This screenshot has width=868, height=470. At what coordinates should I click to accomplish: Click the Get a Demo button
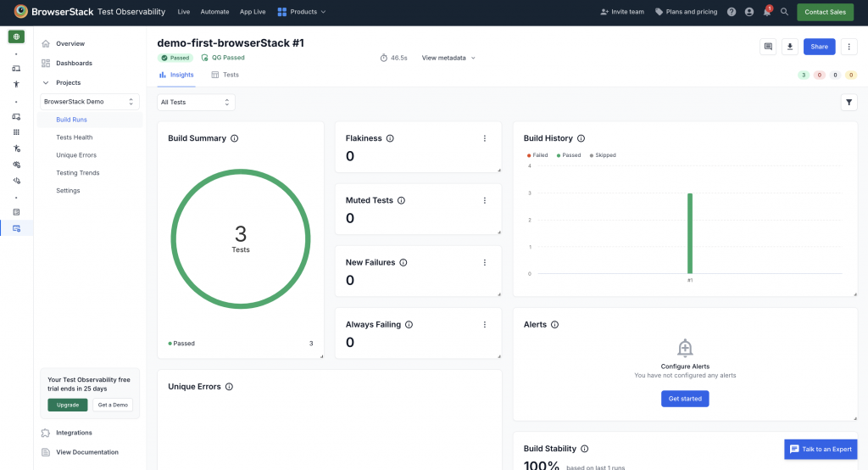point(113,405)
